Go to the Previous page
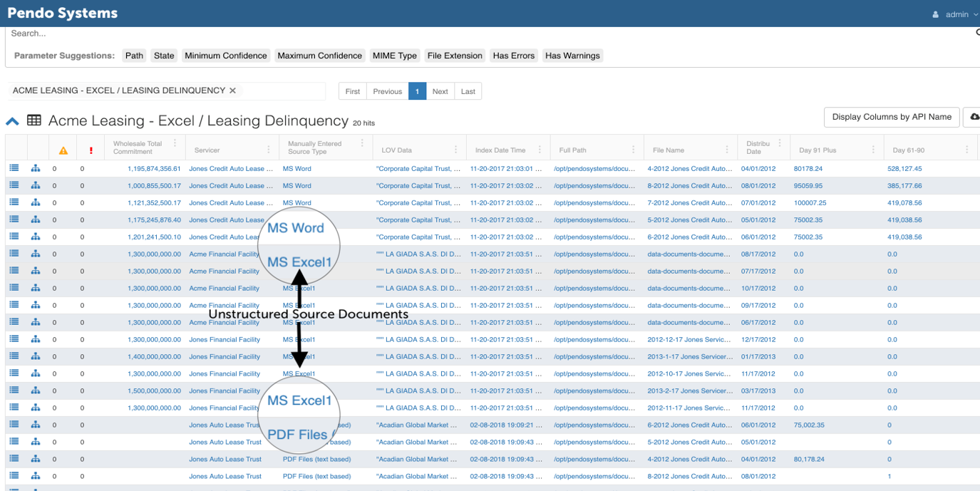Image resolution: width=980 pixels, height=491 pixels. tap(388, 91)
